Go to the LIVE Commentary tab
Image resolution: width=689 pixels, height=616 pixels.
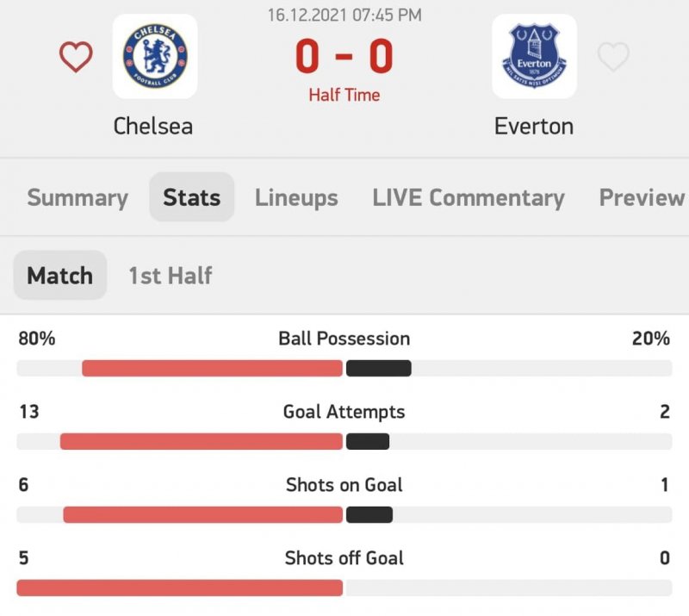[x=469, y=197]
